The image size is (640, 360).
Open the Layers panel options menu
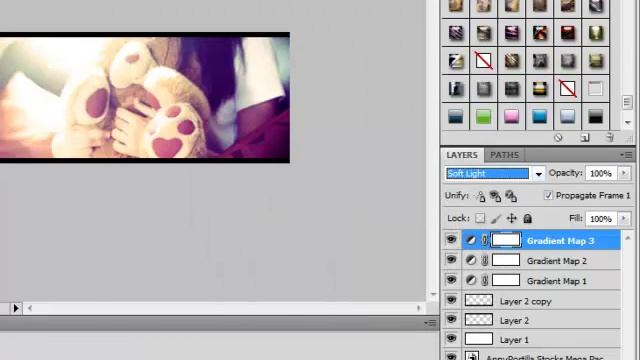tap(626, 155)
